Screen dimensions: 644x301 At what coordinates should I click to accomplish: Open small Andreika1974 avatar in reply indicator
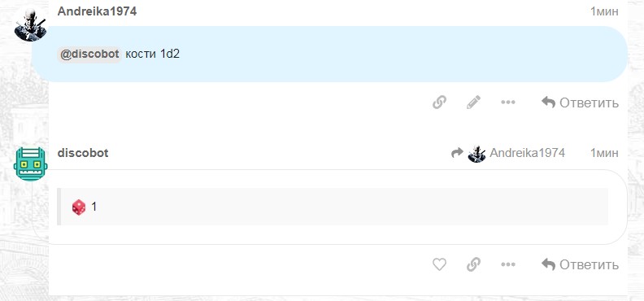(x=476, y=154)
